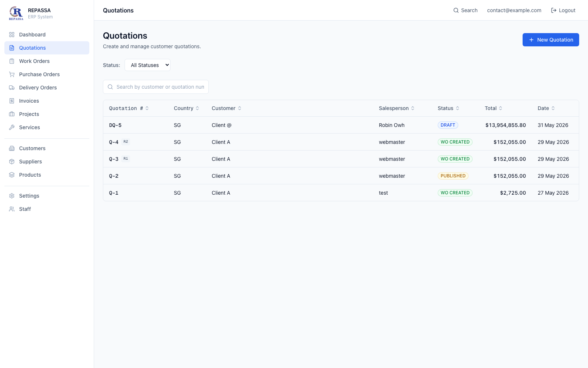Click the Customers building icon
This screenshot has width=588, height=368.
pyautogui.click(x=12, y=148)
